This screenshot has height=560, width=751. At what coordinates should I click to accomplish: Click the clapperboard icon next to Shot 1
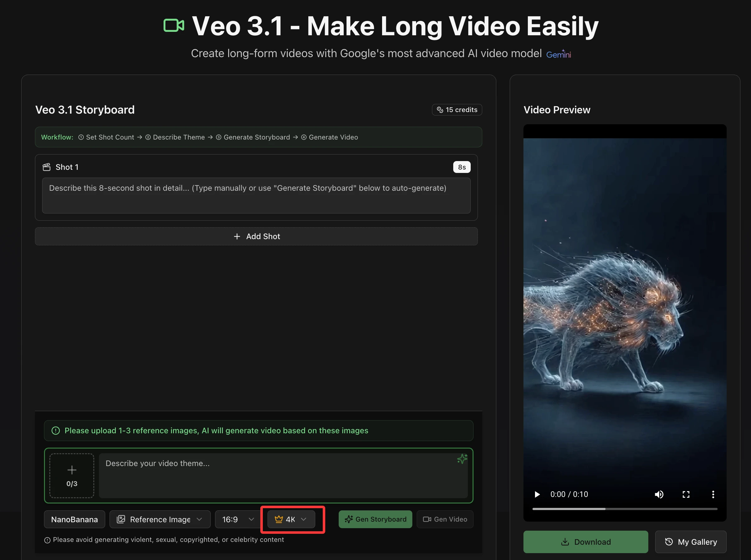[47, 167]
